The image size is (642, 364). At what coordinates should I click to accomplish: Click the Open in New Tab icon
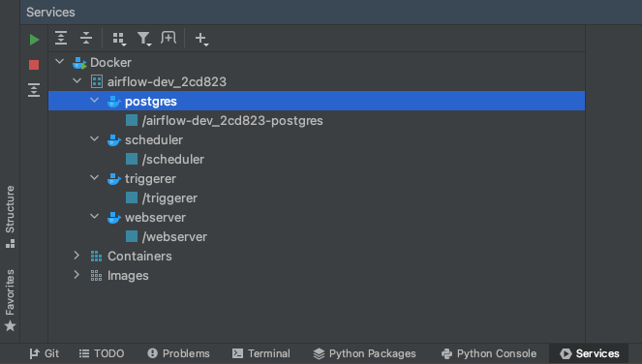(168, 38)
